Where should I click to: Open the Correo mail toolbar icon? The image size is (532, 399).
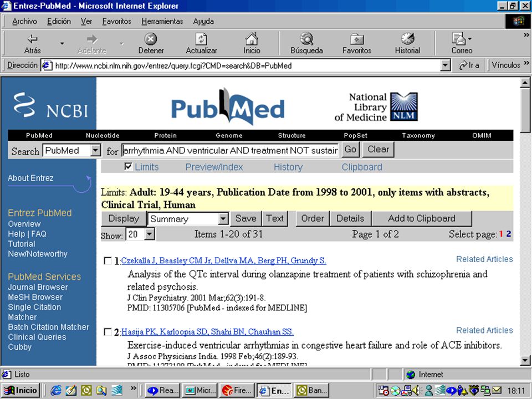pyautogui.click(x=459, y=39)
